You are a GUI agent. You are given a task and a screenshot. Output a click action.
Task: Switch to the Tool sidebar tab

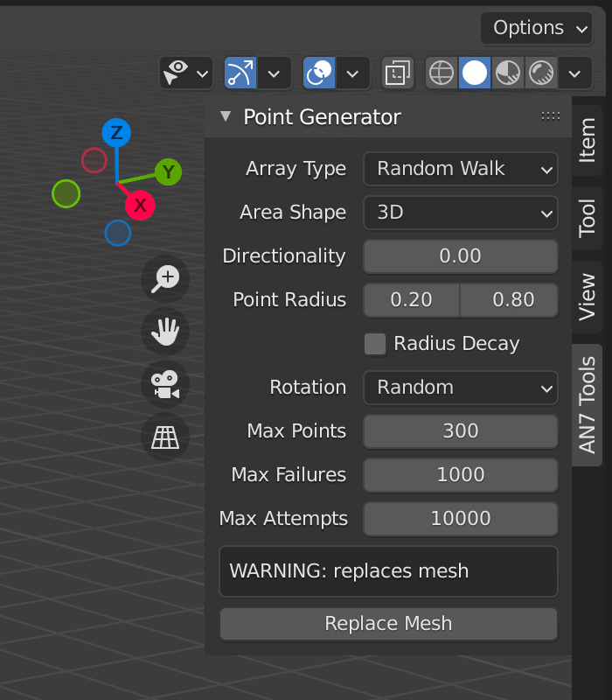click(x=587, y=218)
